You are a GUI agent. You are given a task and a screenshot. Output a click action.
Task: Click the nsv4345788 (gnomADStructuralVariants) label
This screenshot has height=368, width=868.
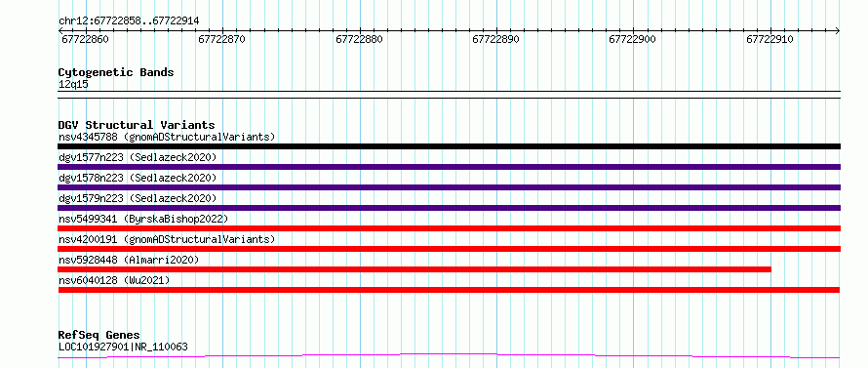click(167, 137)
